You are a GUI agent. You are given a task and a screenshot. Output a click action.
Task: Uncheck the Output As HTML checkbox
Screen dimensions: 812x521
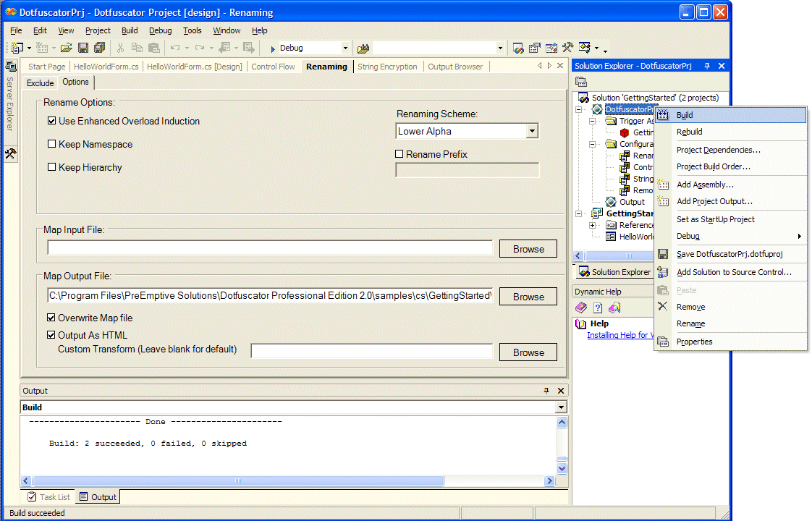(51, 335)
